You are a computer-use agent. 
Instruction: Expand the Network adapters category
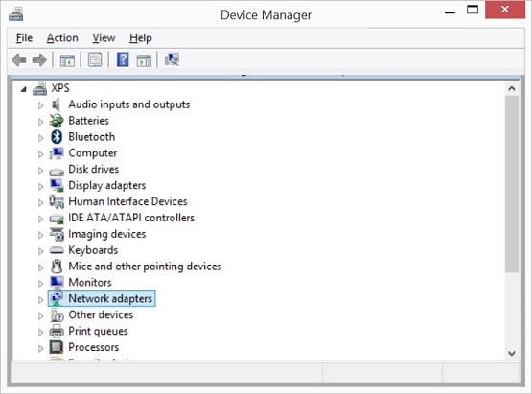coord(40,300)
